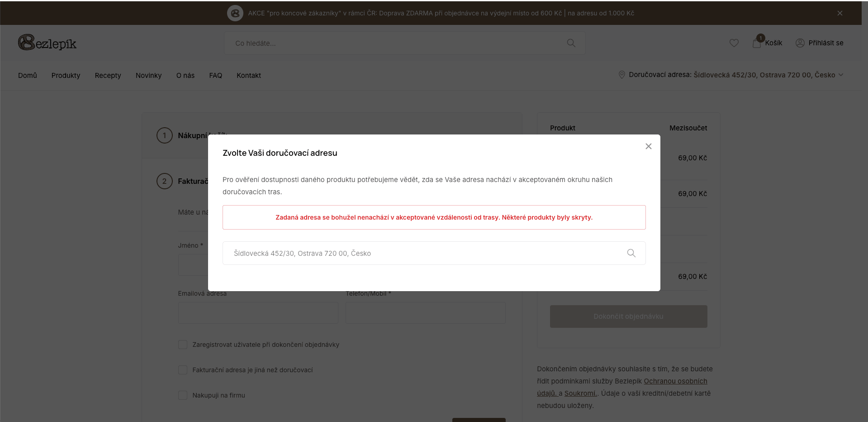Close the delivery address modal dialog
This screenshot has height=422, width=868.
pyautogui.click(x=648, y=146)
